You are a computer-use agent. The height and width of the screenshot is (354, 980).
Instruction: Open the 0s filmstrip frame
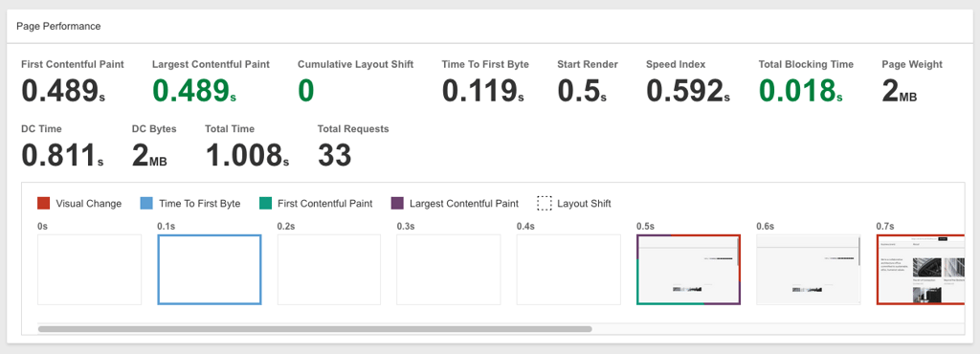[x=89, y=270]
